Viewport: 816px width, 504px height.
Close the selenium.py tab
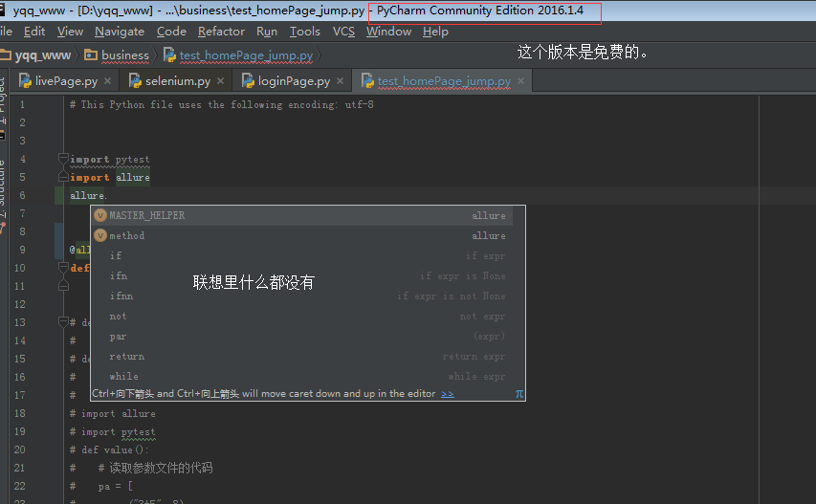tap(221, 81)
